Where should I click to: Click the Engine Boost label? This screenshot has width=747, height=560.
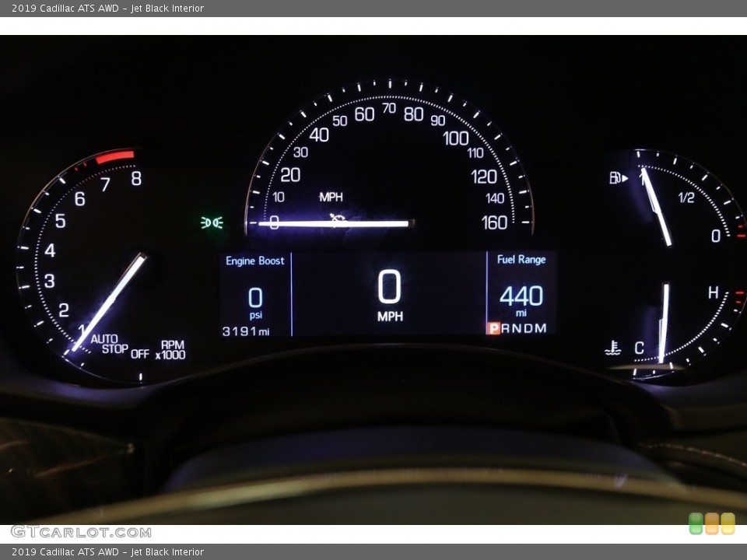tap(255, 261)
